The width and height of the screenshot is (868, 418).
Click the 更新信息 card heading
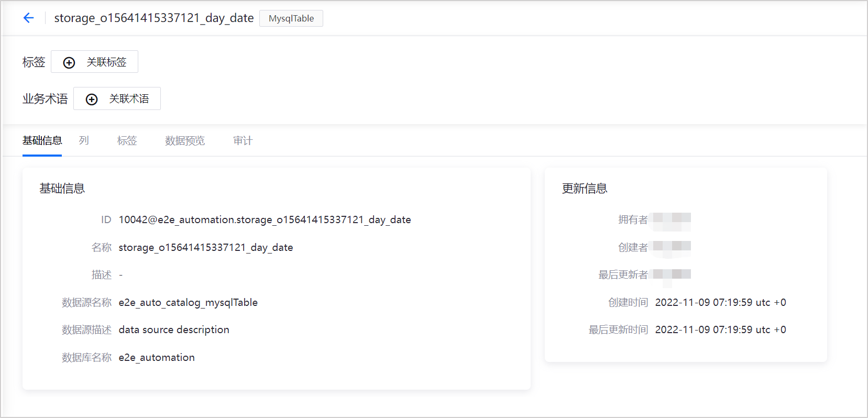point(585,189)
